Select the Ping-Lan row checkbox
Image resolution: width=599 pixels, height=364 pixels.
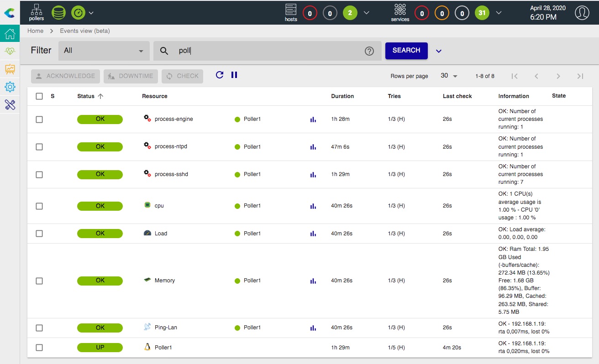[39, 328]
